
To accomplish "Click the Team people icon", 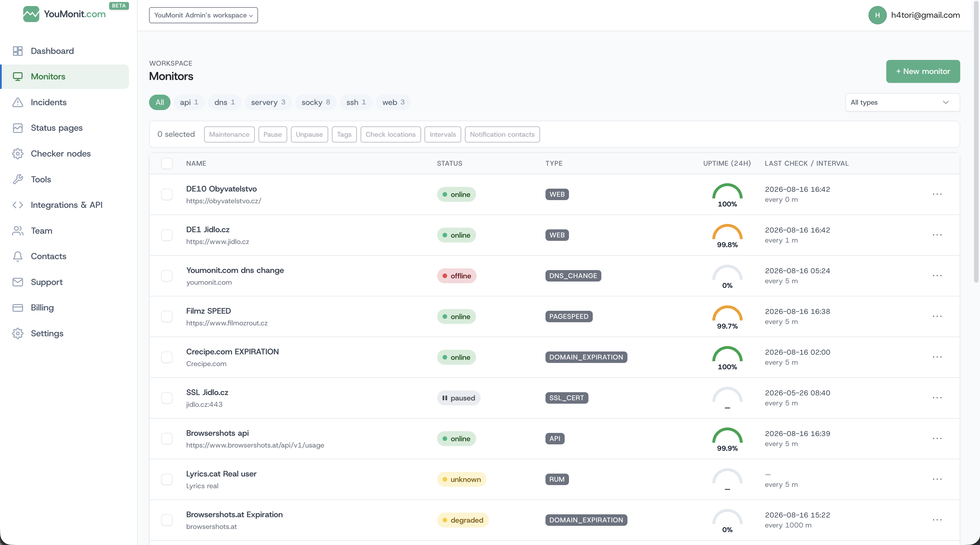I will pos(17,230).
